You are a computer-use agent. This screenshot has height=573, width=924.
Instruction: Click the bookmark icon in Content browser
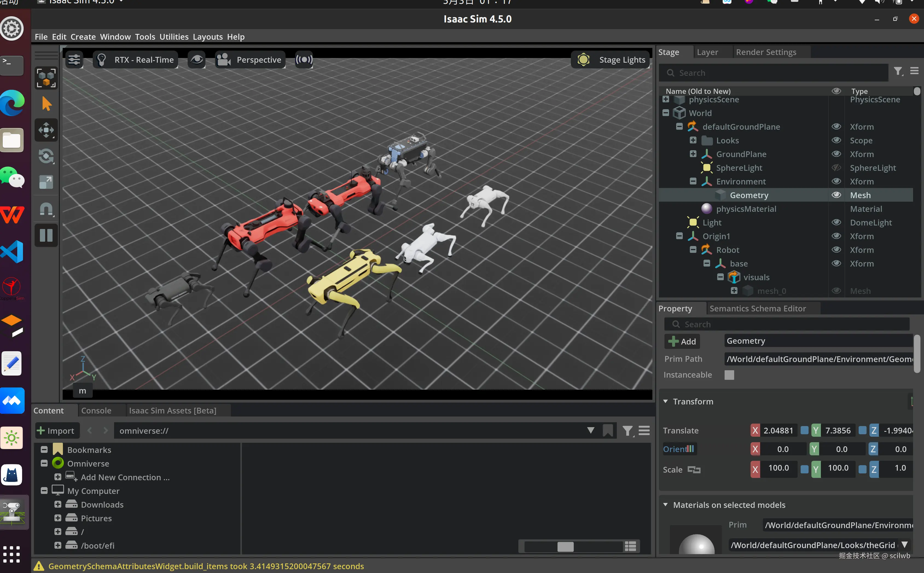(x=608, y=430)
